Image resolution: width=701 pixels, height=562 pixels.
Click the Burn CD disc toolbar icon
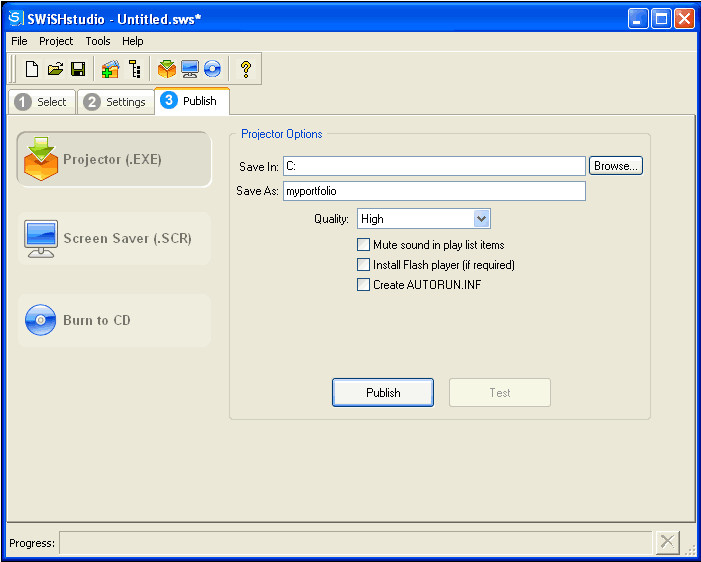(x=212, y=69)
